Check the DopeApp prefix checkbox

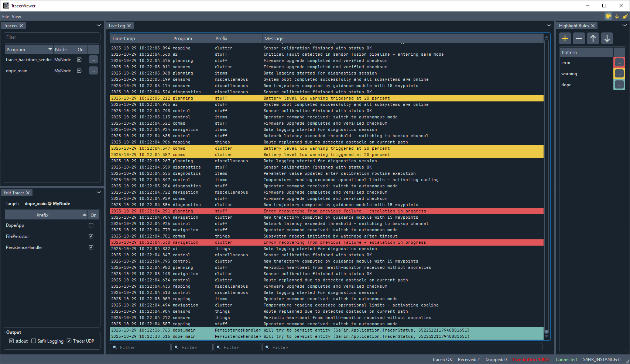[90, 225]
